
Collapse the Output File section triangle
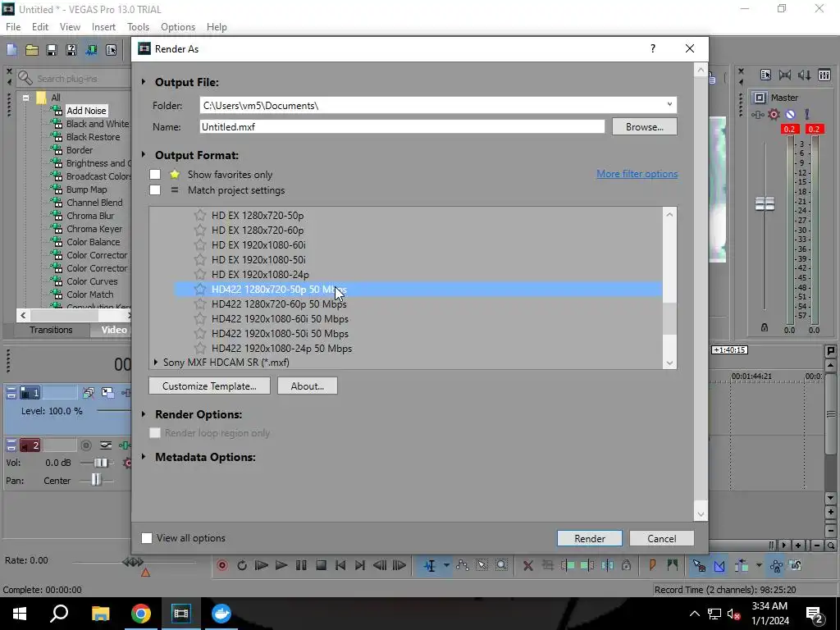(144, 82)
